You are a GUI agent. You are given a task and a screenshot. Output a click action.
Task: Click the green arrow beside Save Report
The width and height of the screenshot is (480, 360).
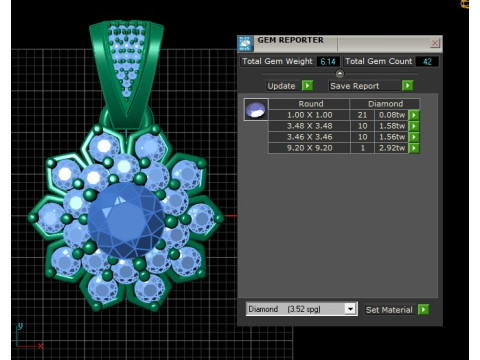click(407, 86)
